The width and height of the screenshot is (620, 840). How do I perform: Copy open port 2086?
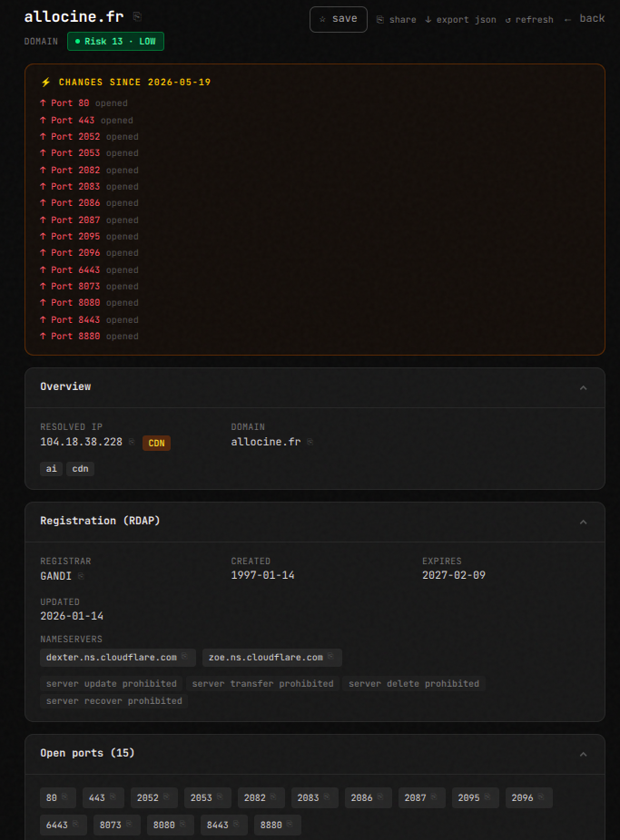click(x=380, y=796)
